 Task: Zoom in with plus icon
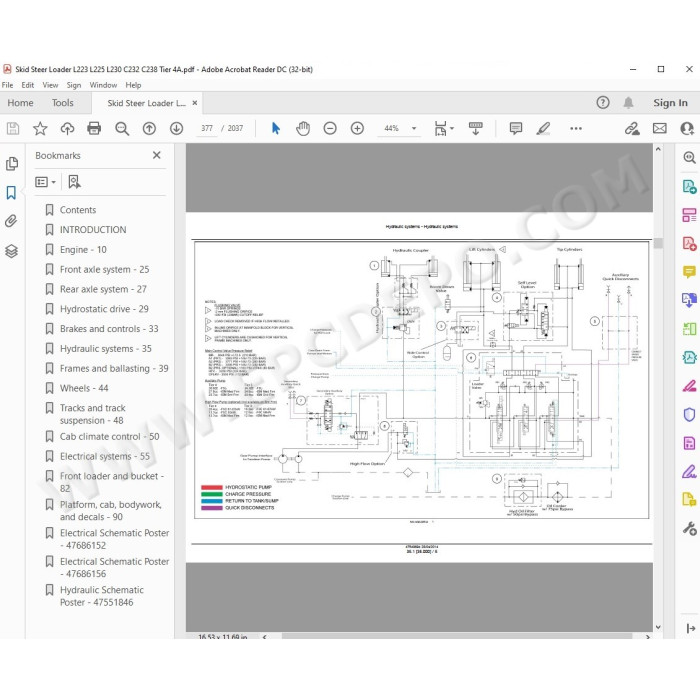[357, 129]
